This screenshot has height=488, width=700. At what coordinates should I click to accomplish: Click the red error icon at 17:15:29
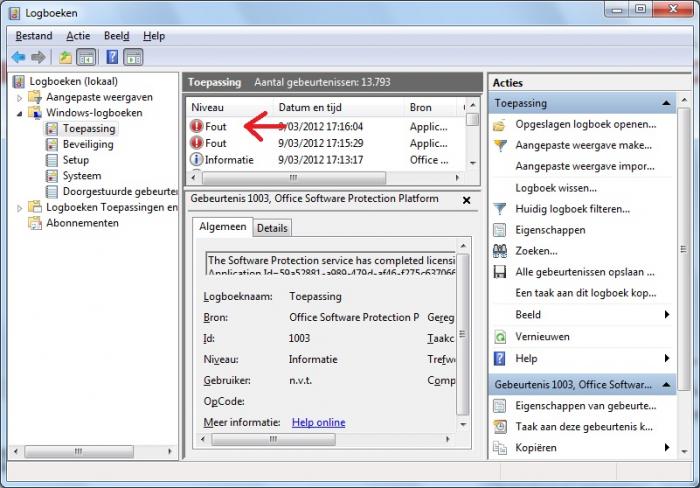[x=196, y=143]
